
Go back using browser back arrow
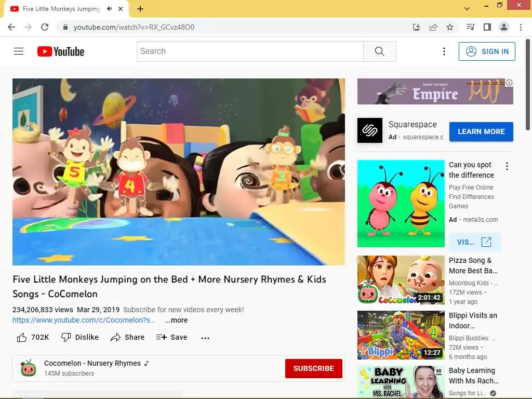point(11,27)
